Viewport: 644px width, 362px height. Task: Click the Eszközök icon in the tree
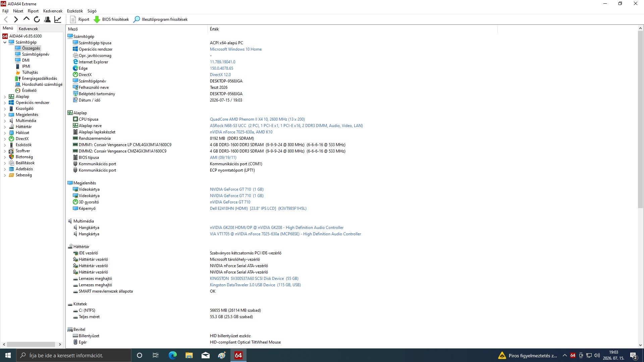tap(11, 145)
